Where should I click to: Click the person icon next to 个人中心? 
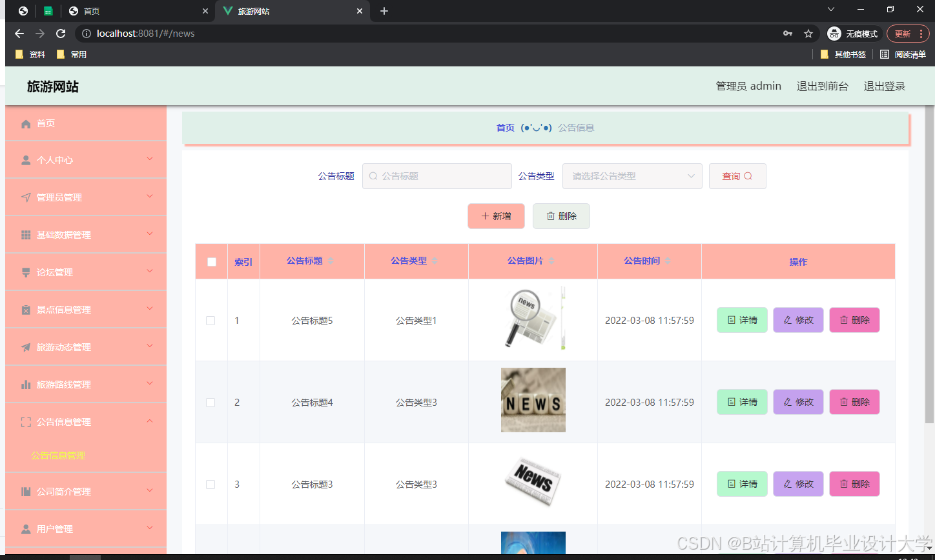click(x=26, y=160)
